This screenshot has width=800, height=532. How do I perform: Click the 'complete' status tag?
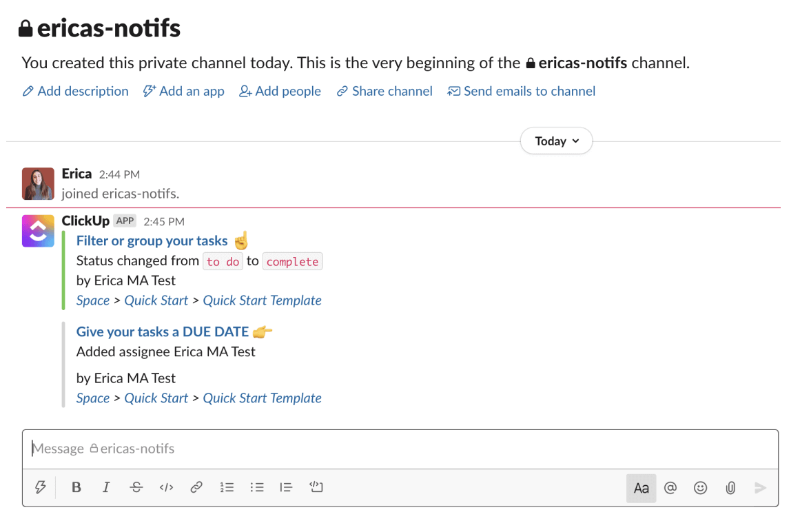tap(292, 262)
